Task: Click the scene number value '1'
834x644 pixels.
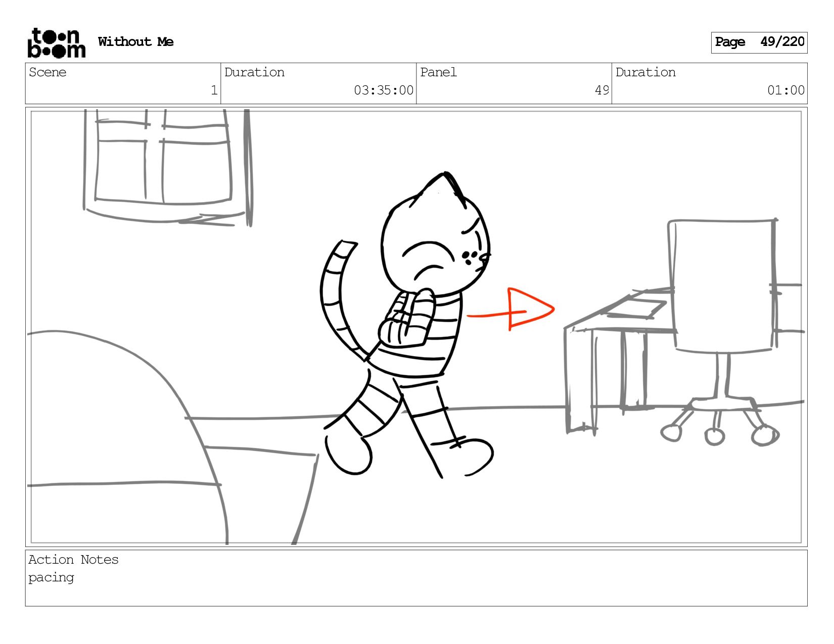Action: [x=214, y=90]
